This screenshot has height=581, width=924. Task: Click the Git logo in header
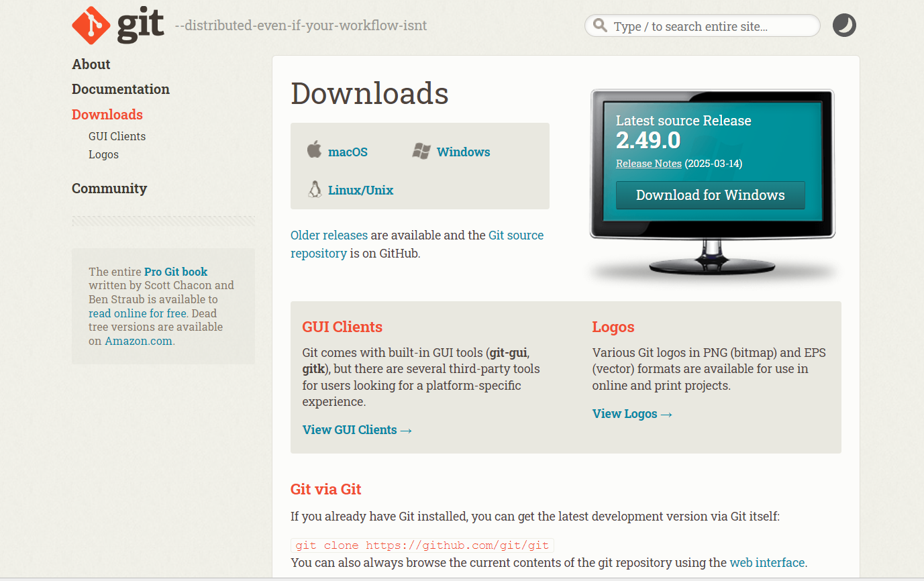(118, 25)
